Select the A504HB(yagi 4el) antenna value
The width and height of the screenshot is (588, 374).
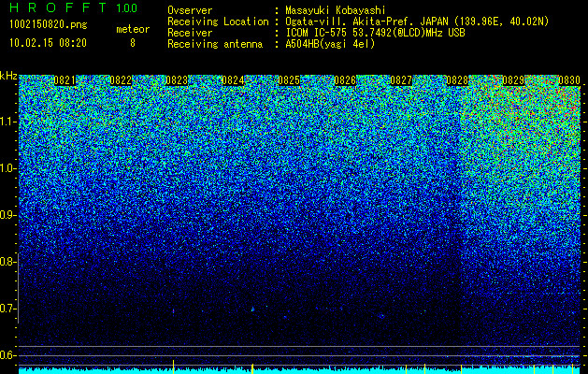click(x=330, y=44)
